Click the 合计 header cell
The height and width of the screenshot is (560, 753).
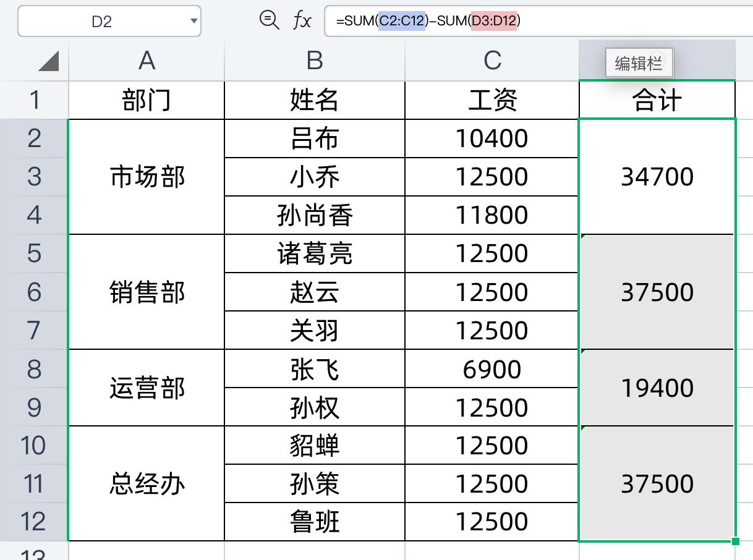pos(657,100)
